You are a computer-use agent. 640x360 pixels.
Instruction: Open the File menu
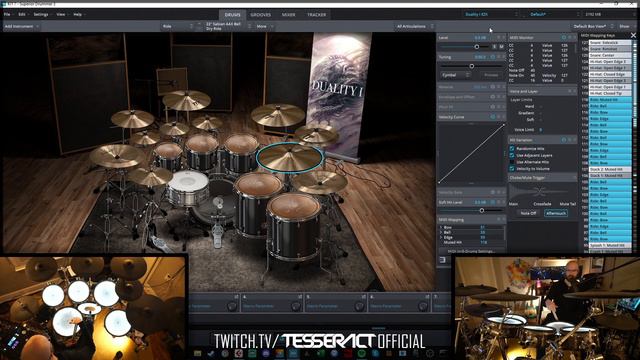[x=7, y=14]
